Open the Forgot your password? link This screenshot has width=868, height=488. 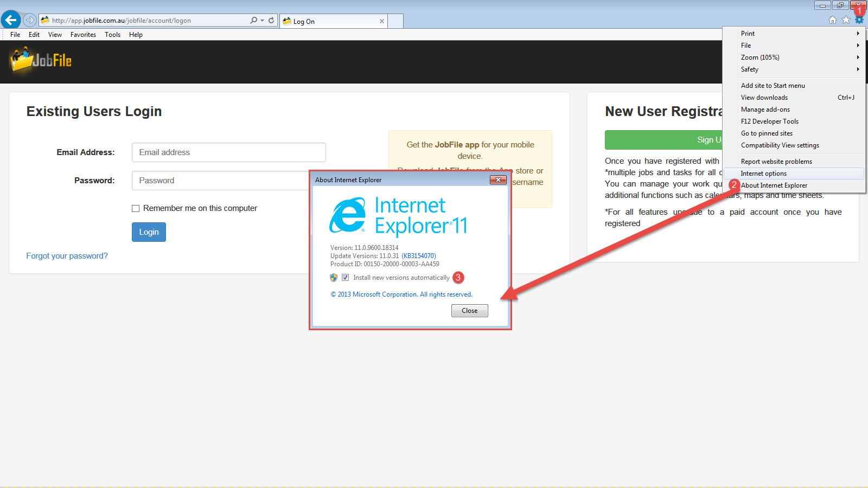coord(67,256)
